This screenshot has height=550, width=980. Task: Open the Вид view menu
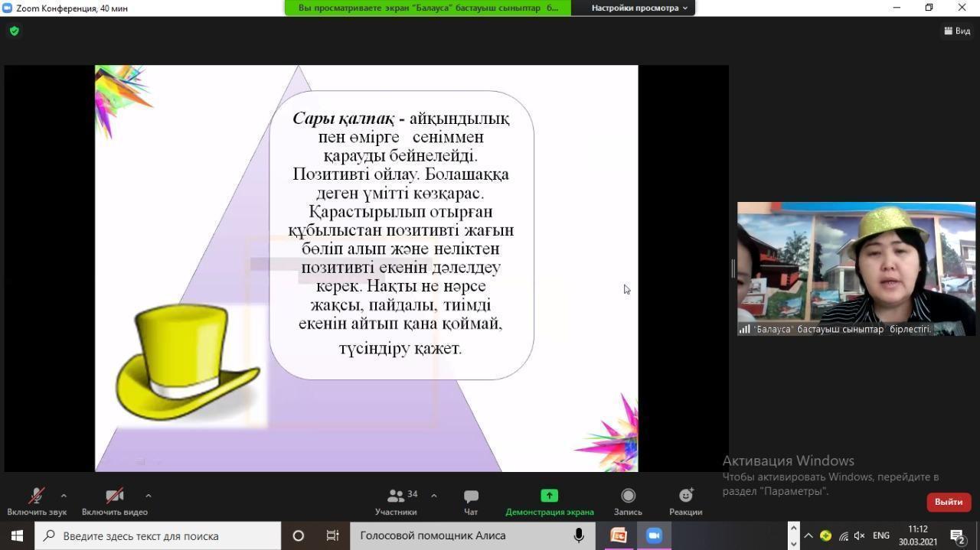pyautogui.click(x=957, y=31)
